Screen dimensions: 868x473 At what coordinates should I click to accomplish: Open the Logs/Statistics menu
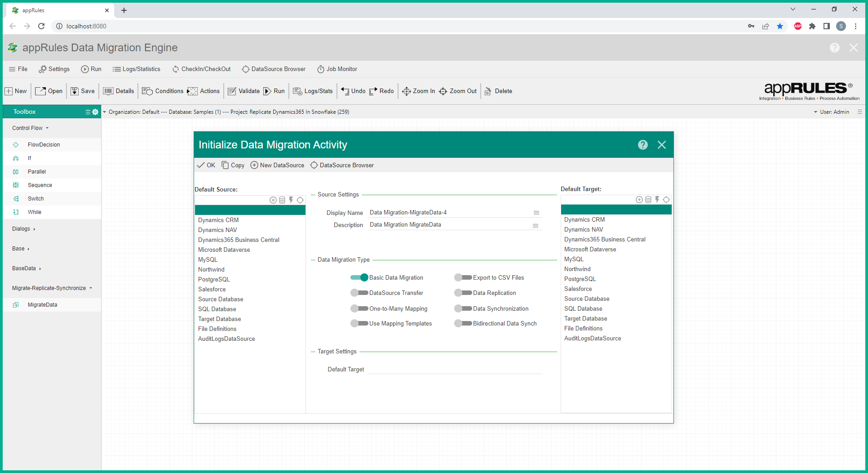[137, 69]
